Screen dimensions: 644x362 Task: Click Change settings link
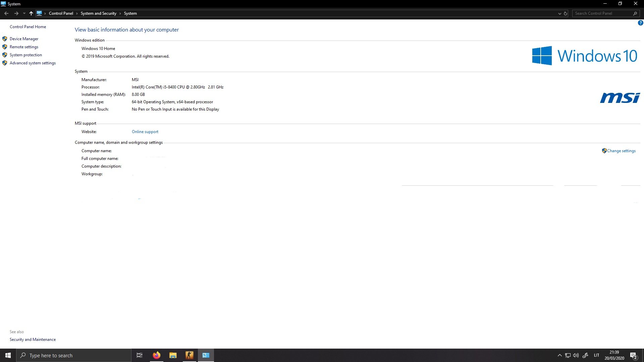coord(621,151)
